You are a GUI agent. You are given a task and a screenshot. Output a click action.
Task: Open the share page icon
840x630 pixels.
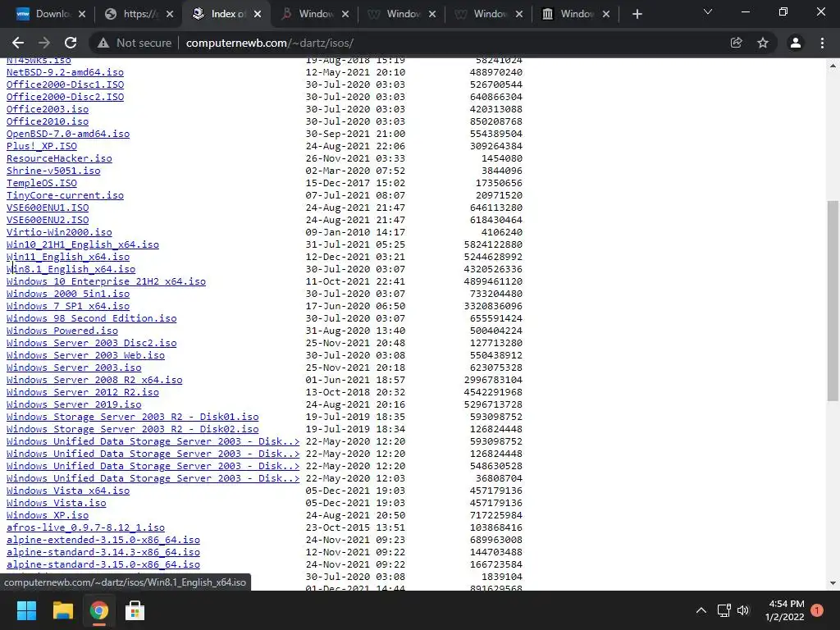736,43
